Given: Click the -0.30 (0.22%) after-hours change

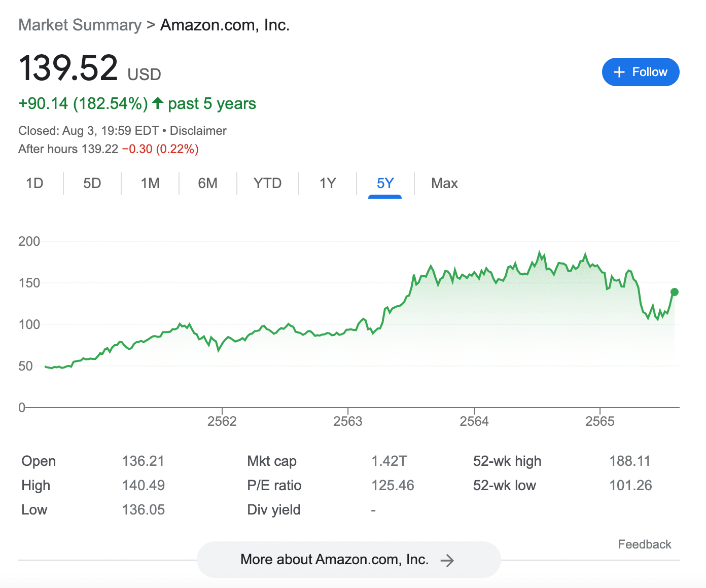Looking at the screenshot, I should pyautogui.click(x=160, y=149).
